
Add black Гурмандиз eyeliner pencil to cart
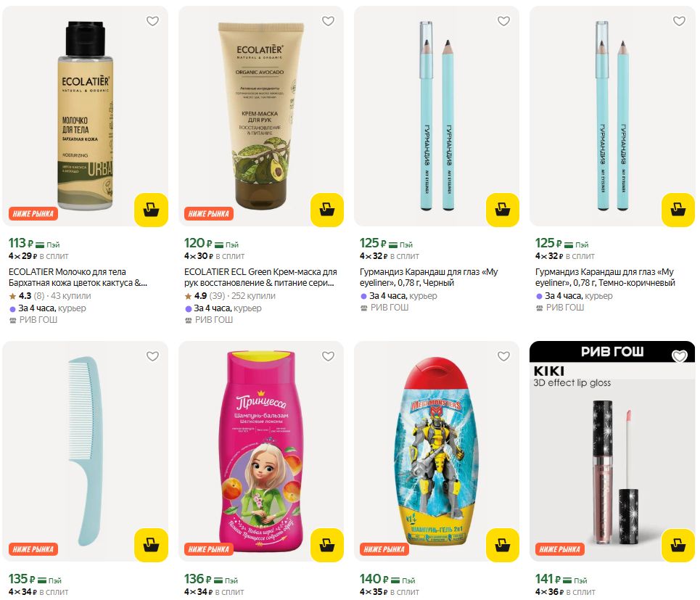click(x=502, y=210)
